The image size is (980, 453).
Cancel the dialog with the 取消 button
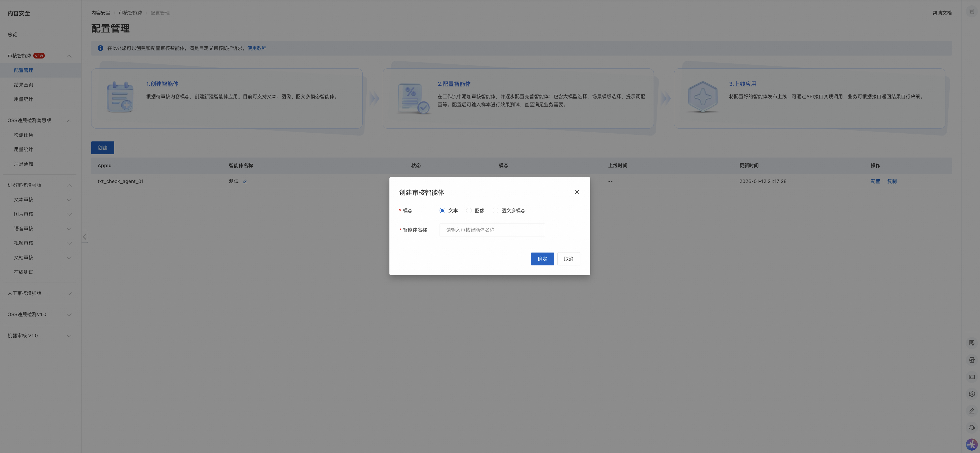click(x=568, y=259)
